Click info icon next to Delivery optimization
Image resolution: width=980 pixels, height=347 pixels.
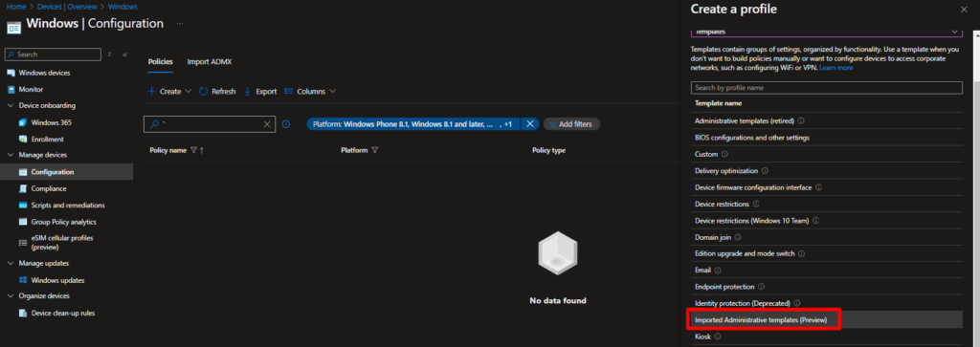pos(765,170)
